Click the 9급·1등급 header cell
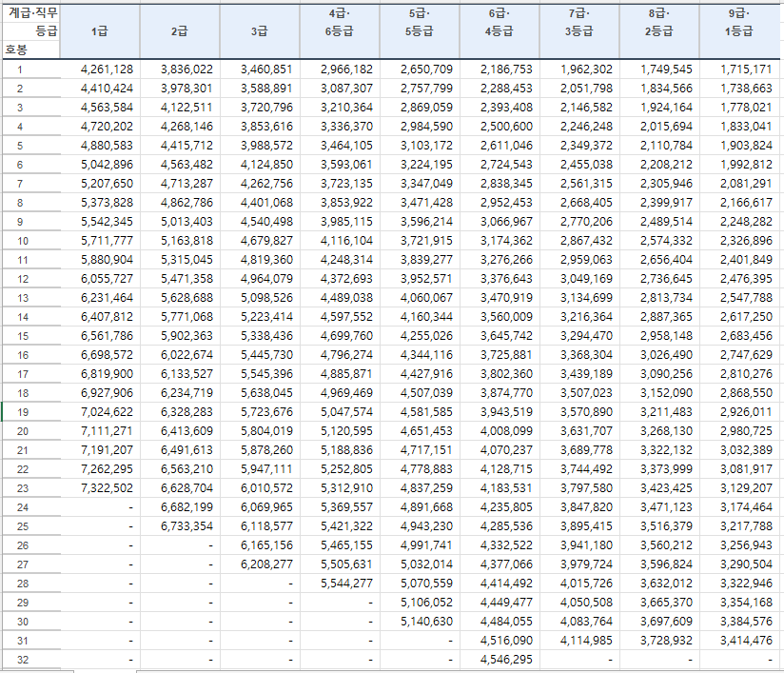 [x=739, y=31]
